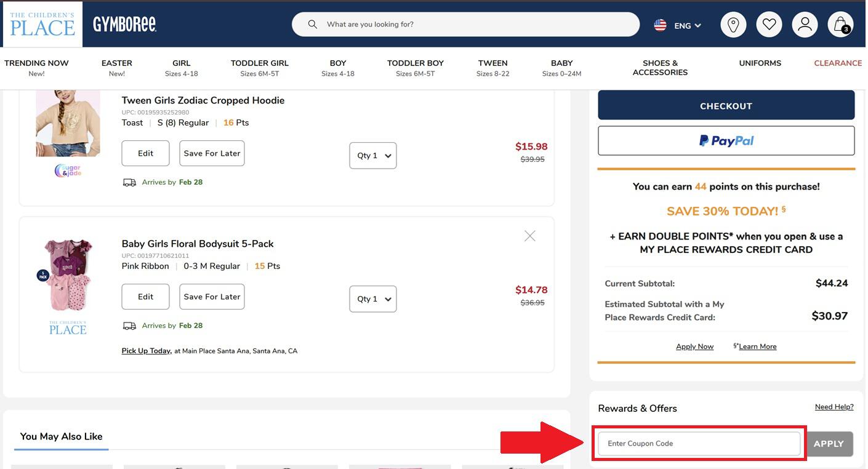Edit the Zodiac Cropped Hoodie item

pos(145,153)
